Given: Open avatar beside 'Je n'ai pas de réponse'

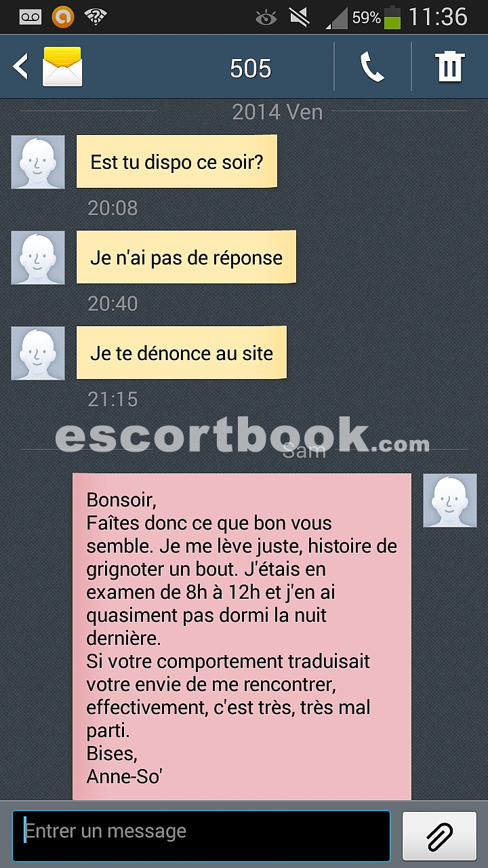Looking at the screenshot, I should point(38,258).
